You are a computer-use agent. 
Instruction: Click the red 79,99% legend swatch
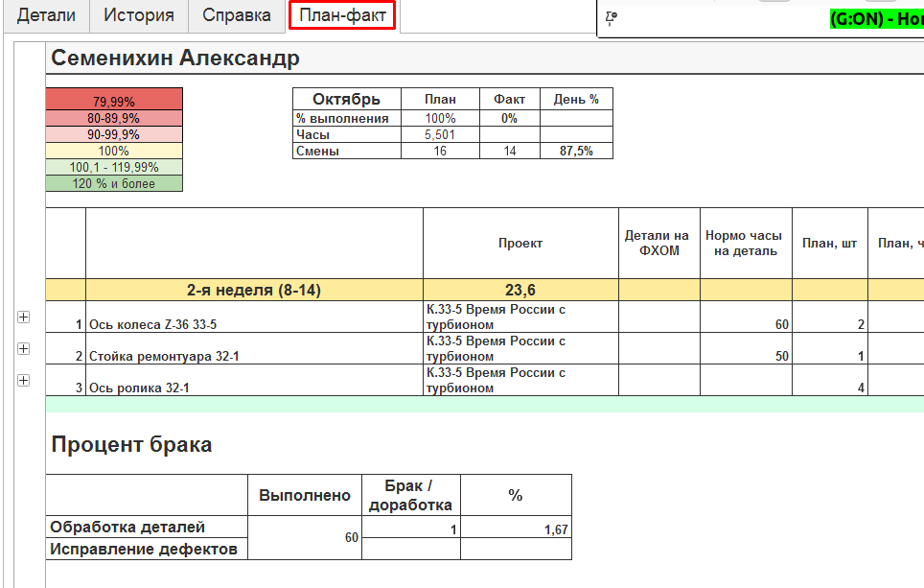tap(113, 101)
